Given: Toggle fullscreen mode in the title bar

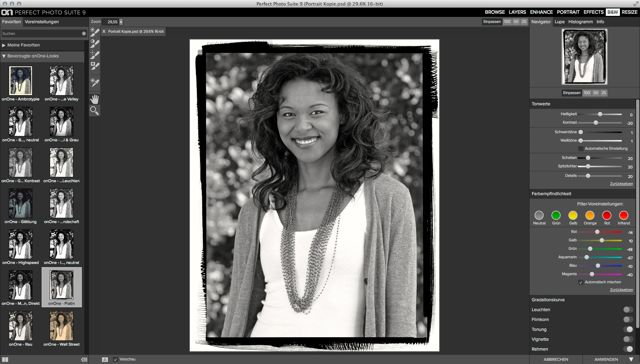Looking at the screenshot, I should (635, 4).
